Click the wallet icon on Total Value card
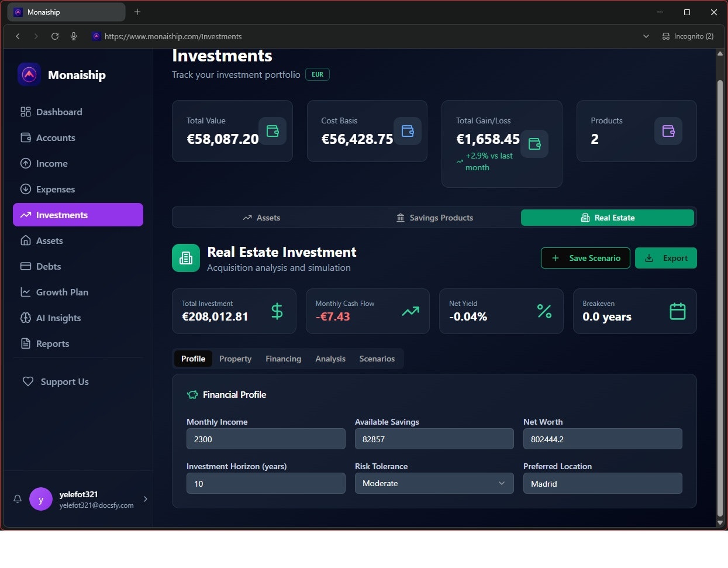This screenshot has width=728, height=568. [x=272, y=131]
